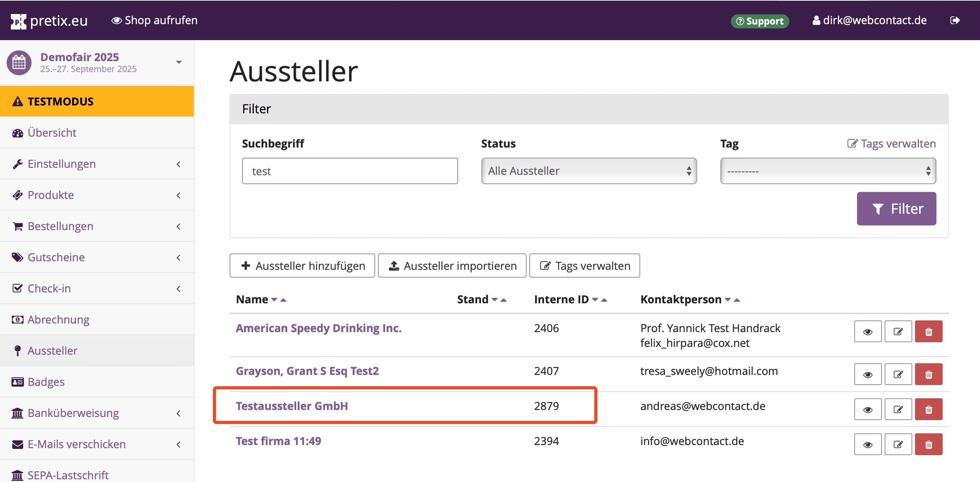Focus the Suchbegriff search field
The height and width of the screenshot is (482, 980).
point(349,171)
